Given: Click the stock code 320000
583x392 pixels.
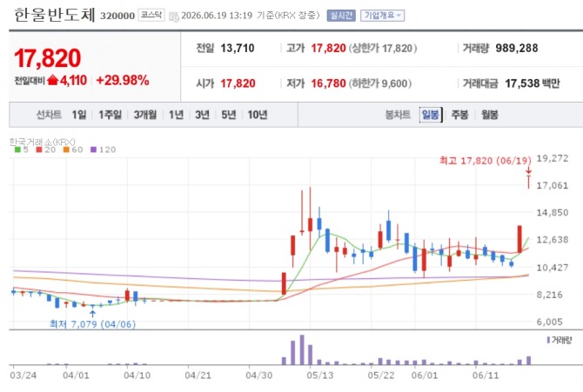Looking at the screenshot, I should (117, 16).
